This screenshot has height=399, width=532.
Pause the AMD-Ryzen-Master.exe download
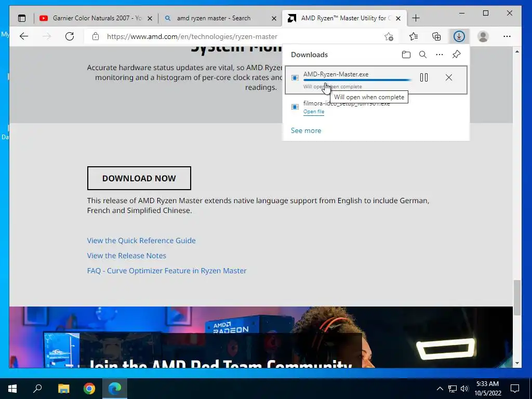pyautogui.click(x=424, y=78)
